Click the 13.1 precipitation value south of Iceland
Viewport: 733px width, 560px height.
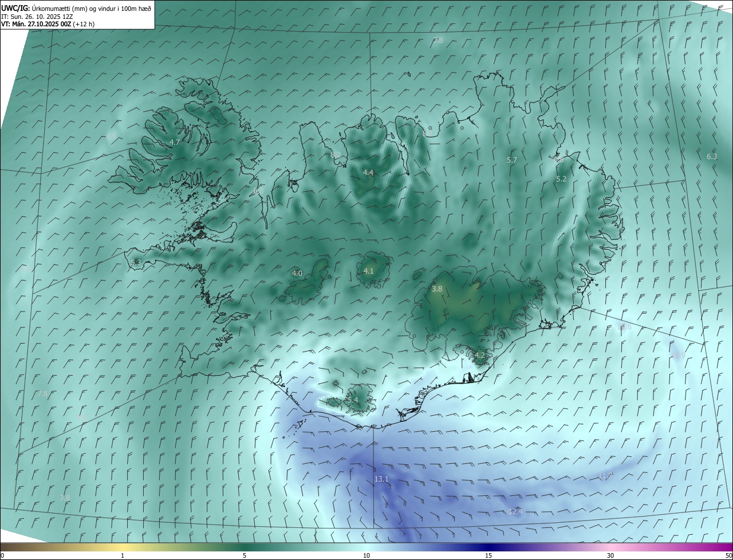[x=381, y=479]
